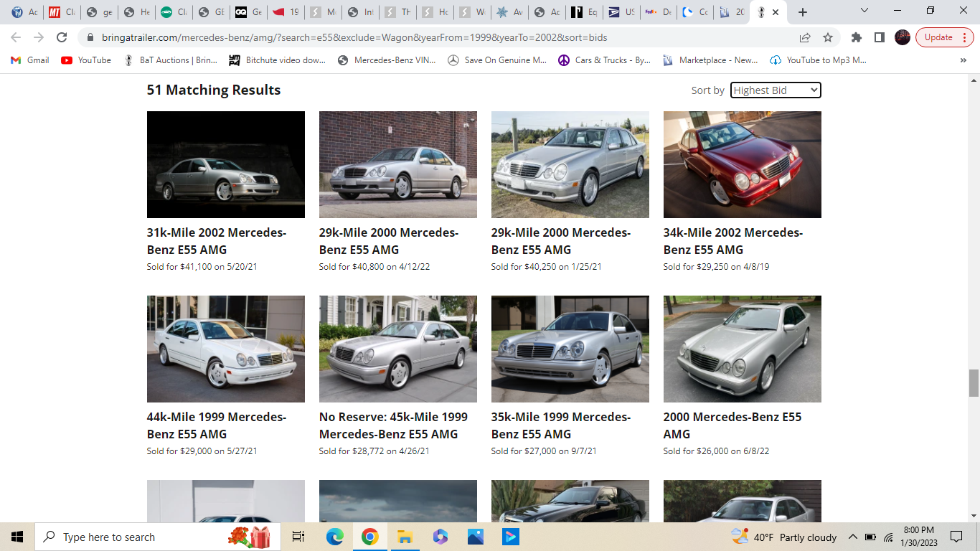Check the battery tray icon
980x551 pixels.
pos(870,537)
